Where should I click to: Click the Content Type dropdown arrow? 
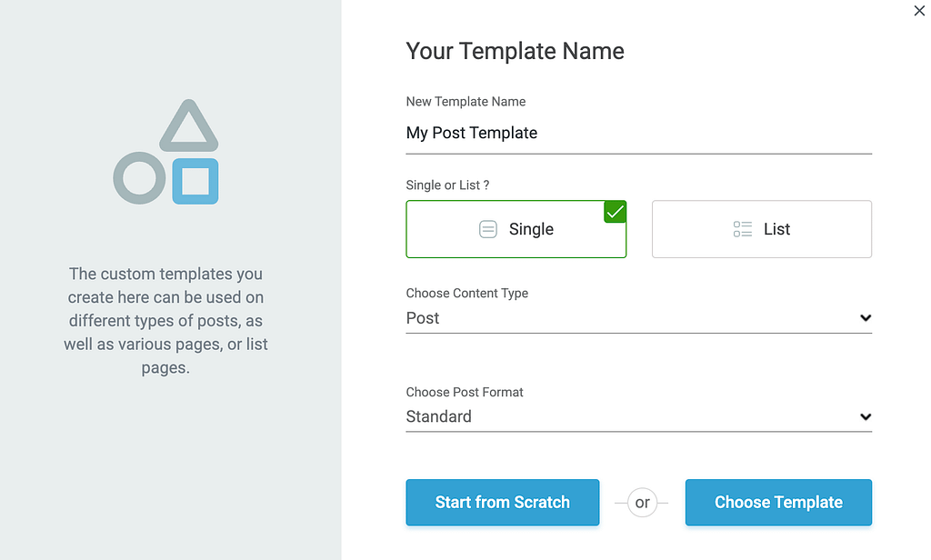[x=866, y=318]
